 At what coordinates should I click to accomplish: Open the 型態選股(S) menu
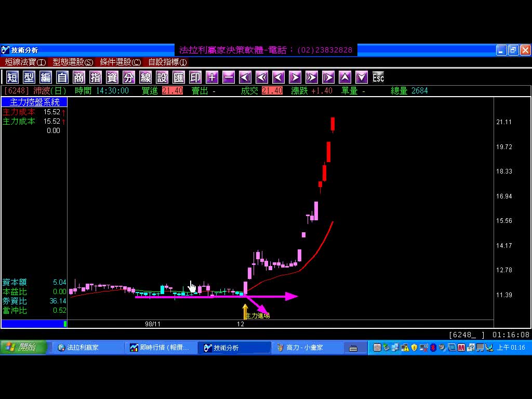point(73,62)
